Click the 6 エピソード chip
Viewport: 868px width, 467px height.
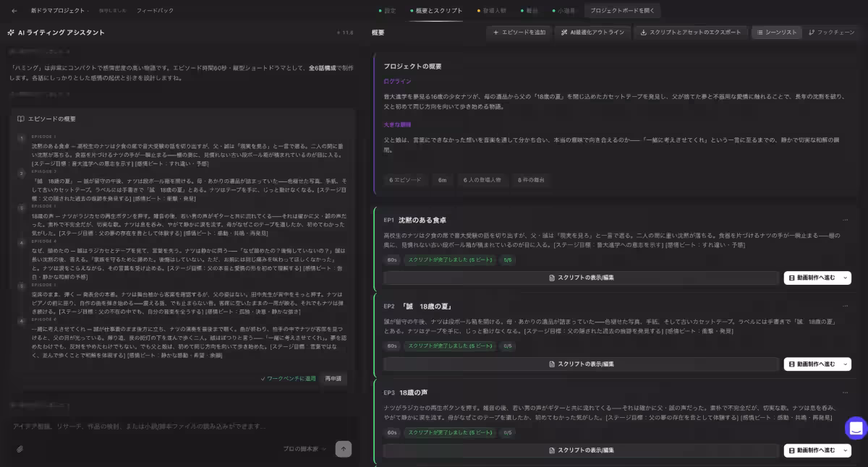click(405, 180)
